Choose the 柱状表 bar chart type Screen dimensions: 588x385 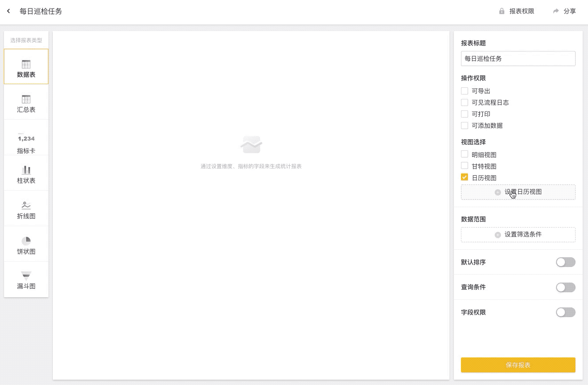click(x=26, y=173)
